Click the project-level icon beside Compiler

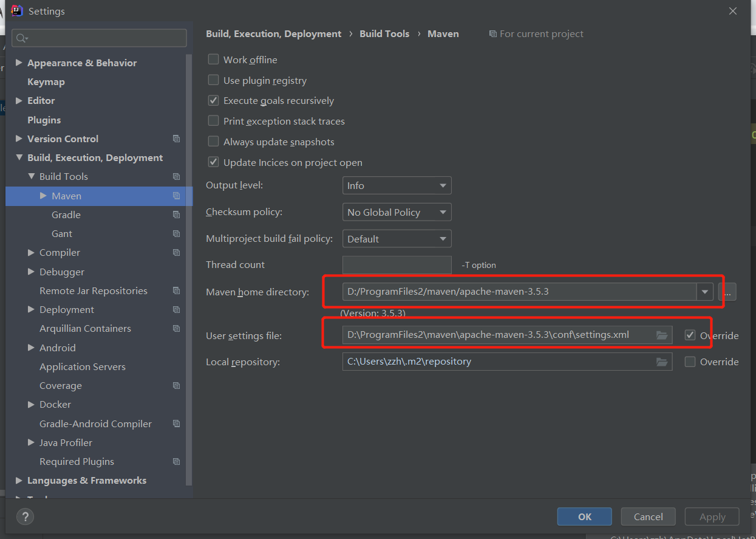click(x=176, y=252)
